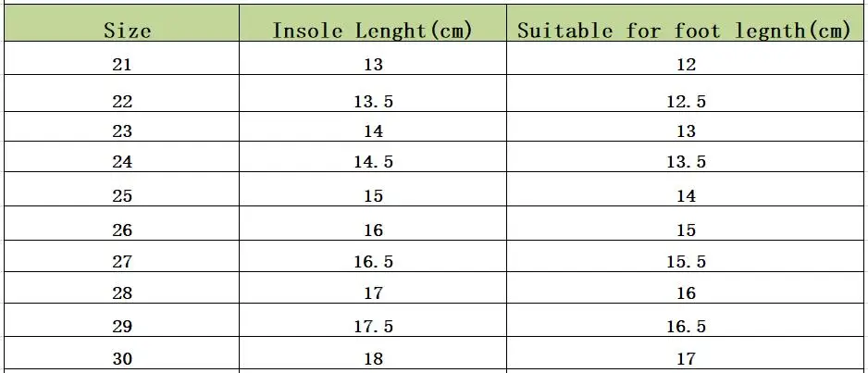This screenshot has height=373, width=868.
Task: Select size 29 cell
Action: 122,326
